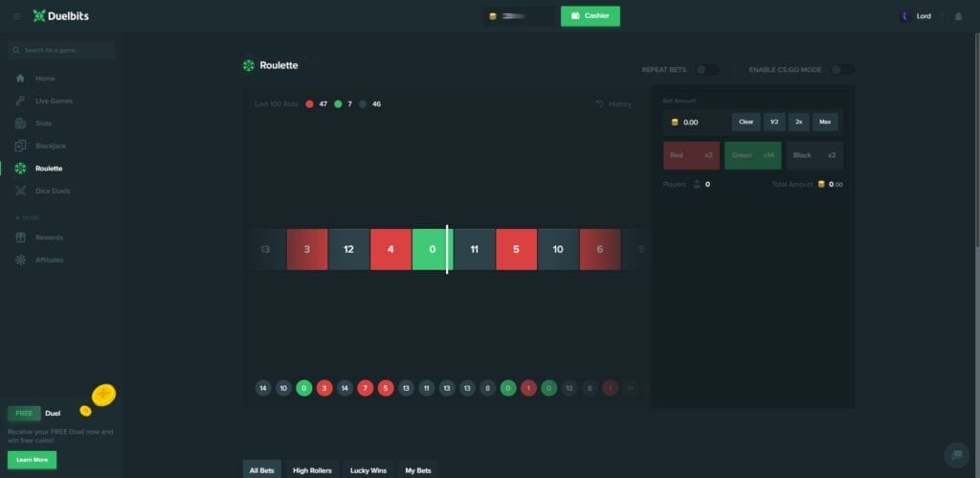
Task: Click the black 46 last-rolls indicator
Action: pos(370,103)
